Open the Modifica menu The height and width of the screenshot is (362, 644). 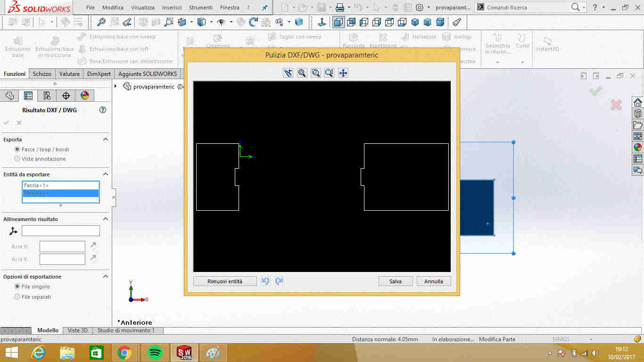coord(113,8)
